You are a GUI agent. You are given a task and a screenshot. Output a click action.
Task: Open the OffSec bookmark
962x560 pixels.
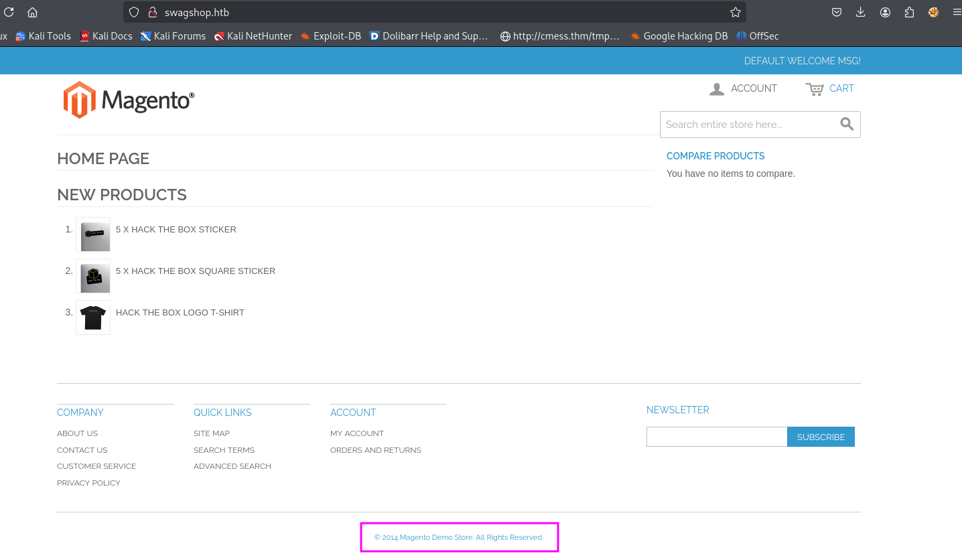pyautogui.click(x=757, y=36)
